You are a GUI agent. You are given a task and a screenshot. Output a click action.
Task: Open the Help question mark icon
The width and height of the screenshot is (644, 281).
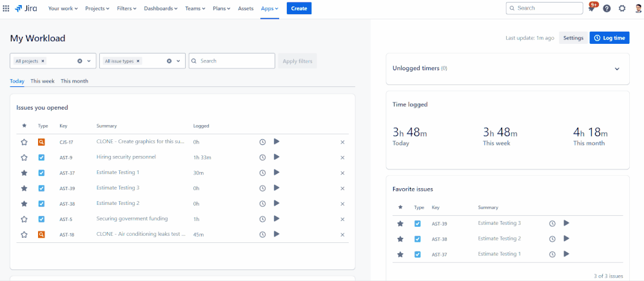(607, 8)
